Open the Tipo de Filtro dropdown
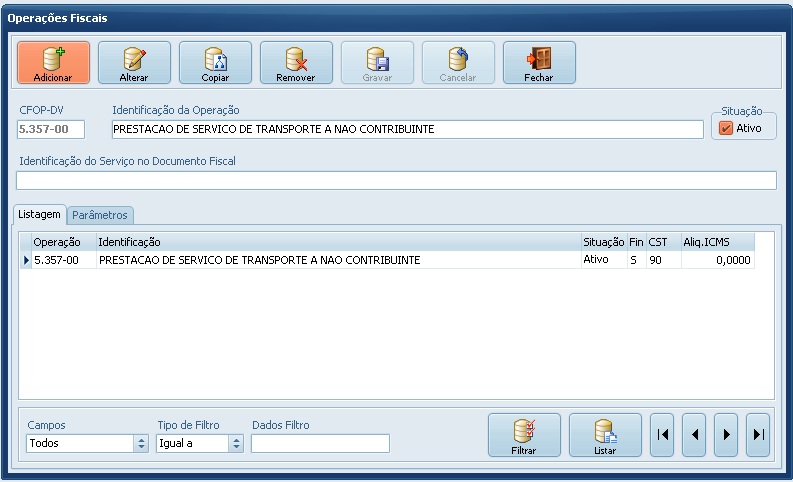Image resolution: width=793 pixels, height=482 pixels. 200,444
